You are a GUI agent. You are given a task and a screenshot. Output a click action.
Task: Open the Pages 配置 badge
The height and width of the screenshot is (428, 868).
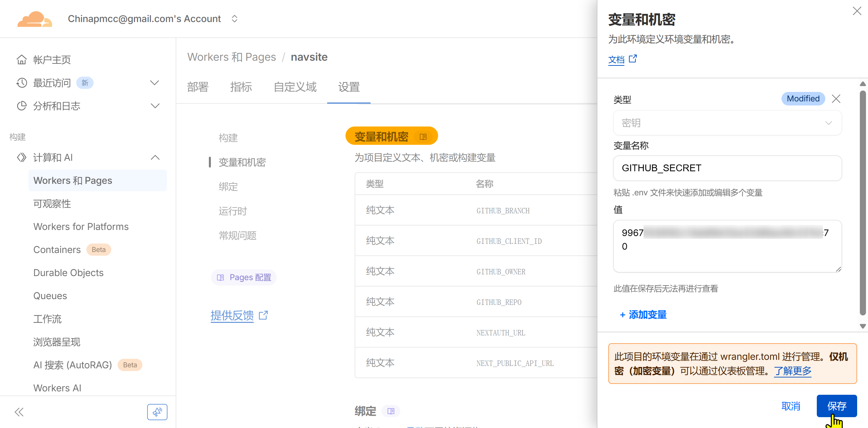[x=244, y=277]
